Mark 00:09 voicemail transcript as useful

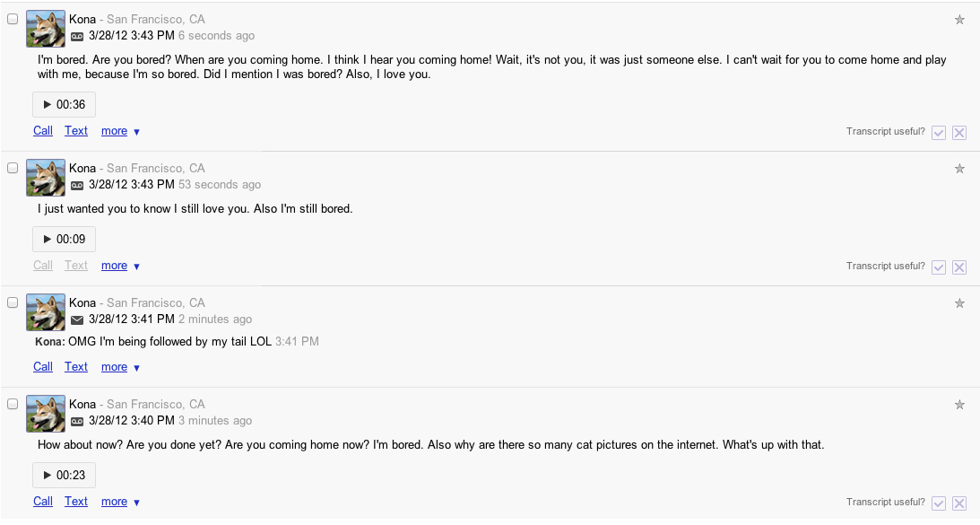point(939,267)
